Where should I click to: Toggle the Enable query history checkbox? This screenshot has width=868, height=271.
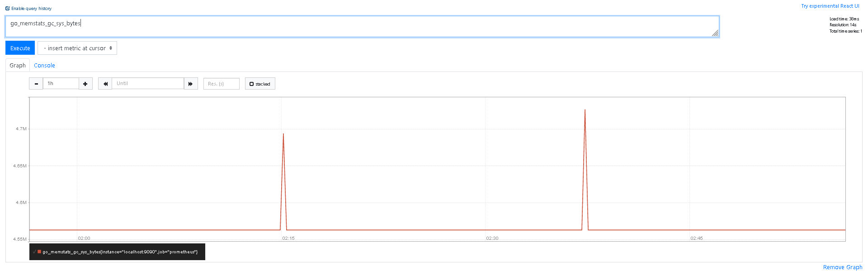coord(8,8)
